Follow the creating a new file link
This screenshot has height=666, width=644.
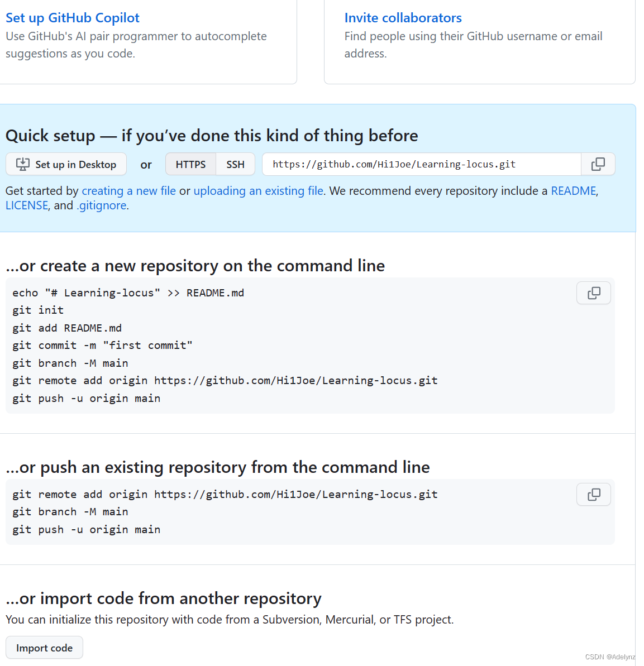(x=129, y=191)
